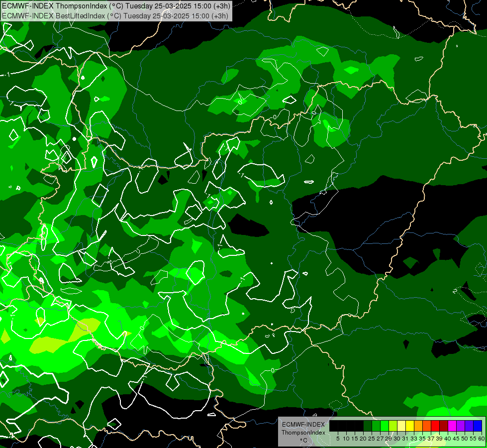
Task: Select the bright green 27–29 legend swatch
Action: (x=385, y=426)
